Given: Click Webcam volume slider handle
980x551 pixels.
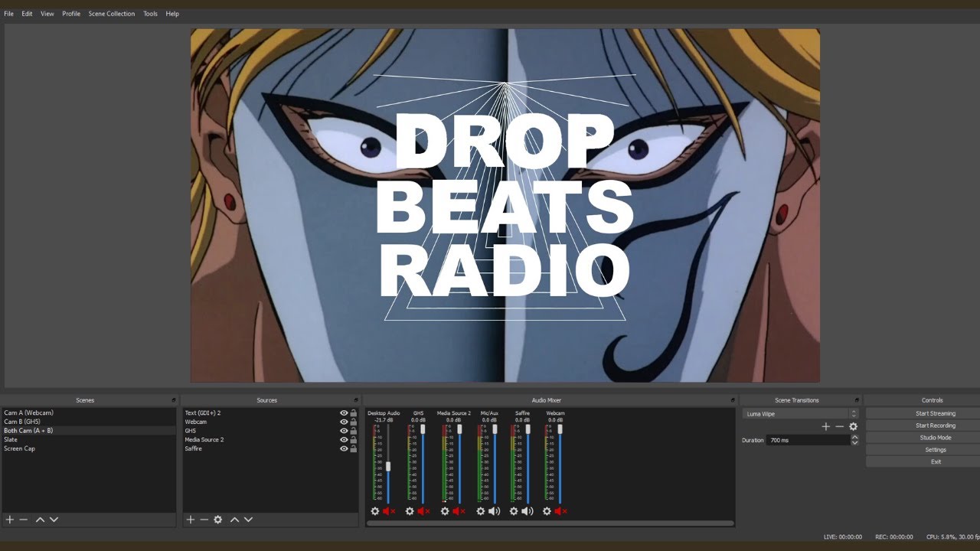Looking at the screenshot, I should [560, 429].
